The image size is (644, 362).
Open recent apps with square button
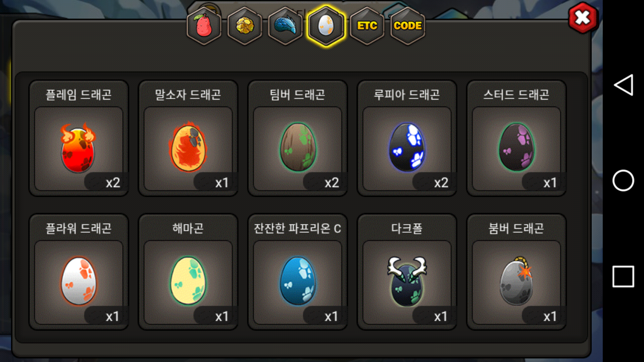623,277
